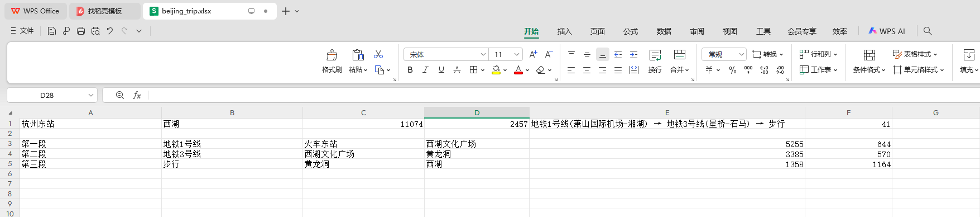Screen dimensions: 980x217
Task: Apply the red font color swatch
Action: tap(518, 70)
